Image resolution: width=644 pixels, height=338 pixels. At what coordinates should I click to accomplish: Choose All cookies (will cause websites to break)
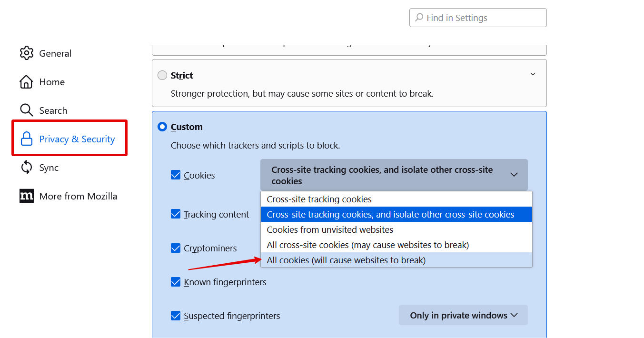pyautogui.click(x=396, y=260)
